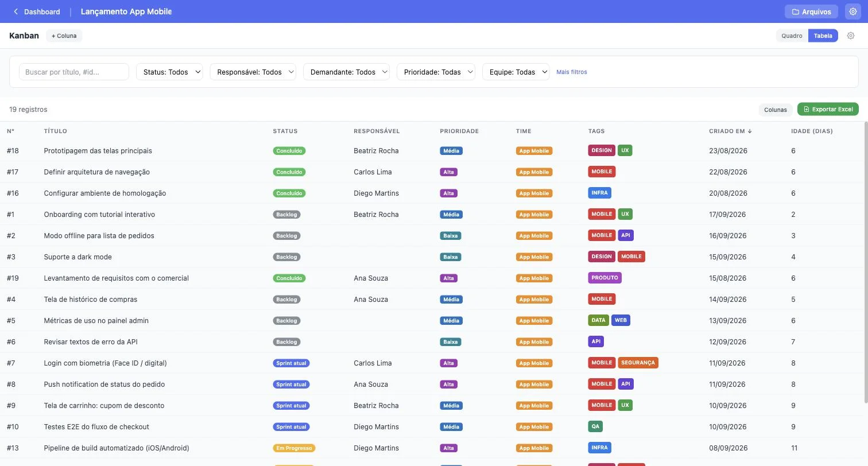This screenshot has width=868, height=466.
Task: Click the folder icon in Arquivos button
Action: pos(796,11)
